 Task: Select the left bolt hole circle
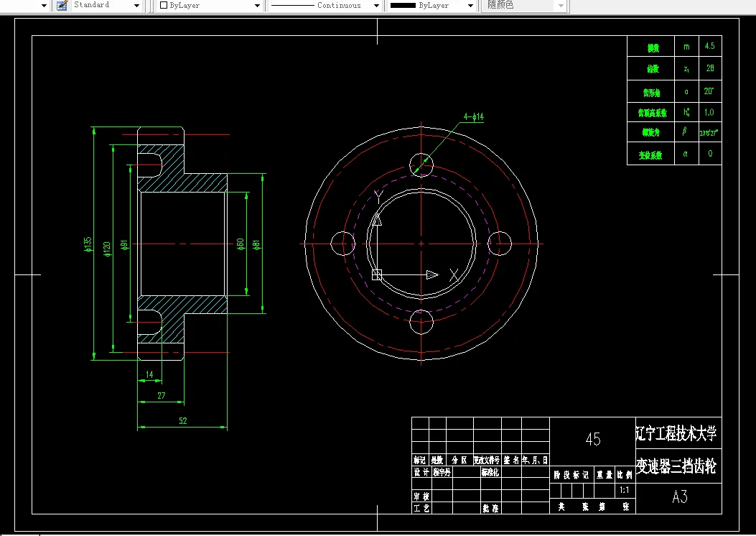pos(342,243)
